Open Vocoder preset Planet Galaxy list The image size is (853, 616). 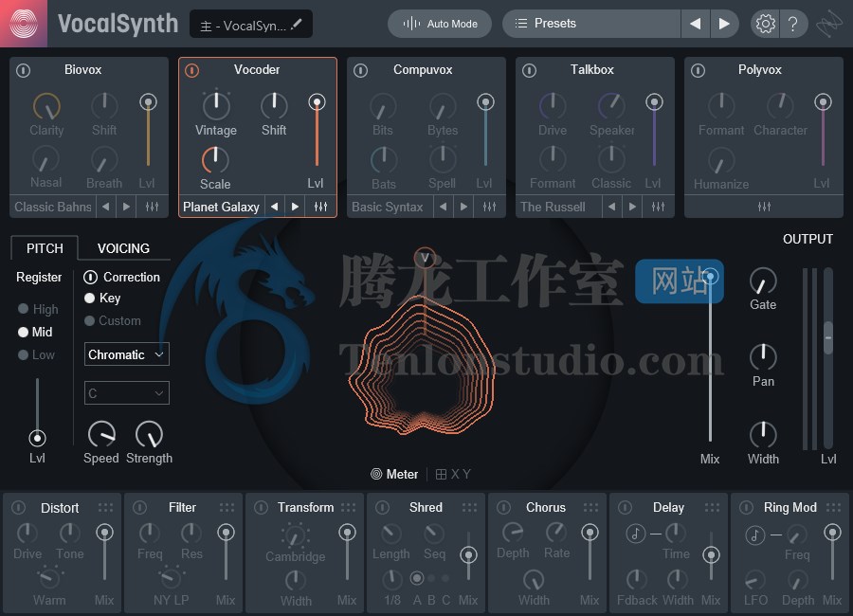click(222, 207)
